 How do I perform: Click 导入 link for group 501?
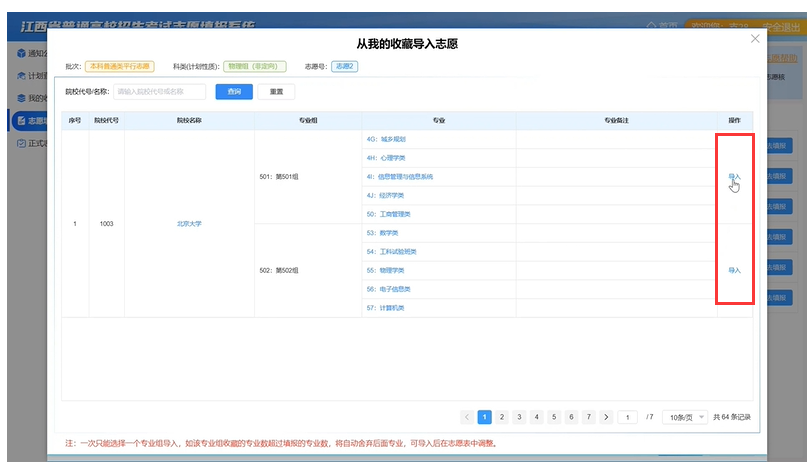(x=734, y=177)
